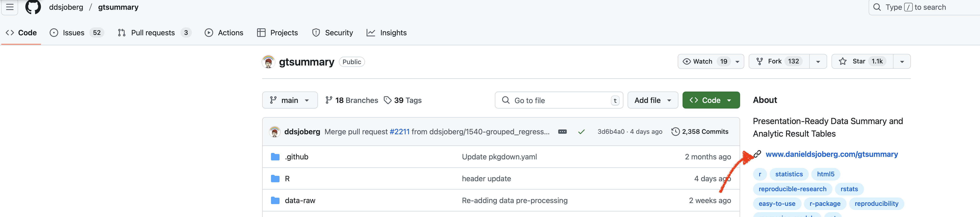Image resolution: width=980 pixels, height=217 pixels.
Task: Click the 2 weeks ago timestamp
Action: pos(710,201)
